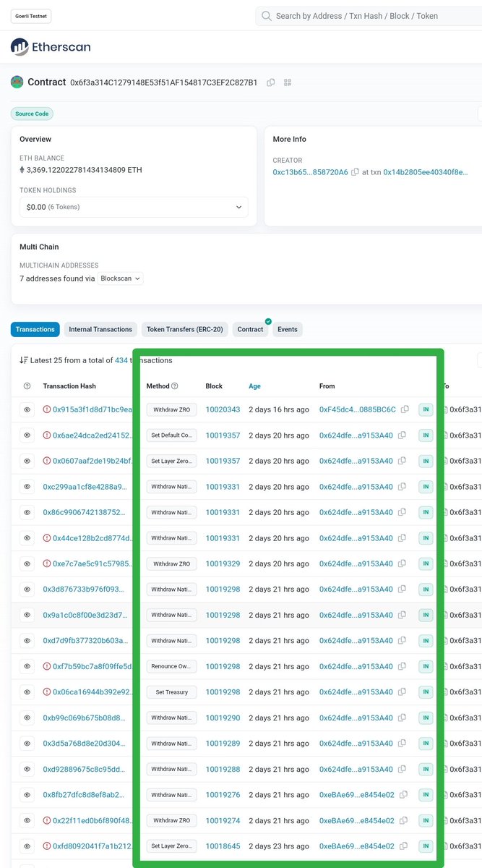Click the Renounce Ow... method badge
This screenshot has height=868, width=482.
tap(171, 666)
